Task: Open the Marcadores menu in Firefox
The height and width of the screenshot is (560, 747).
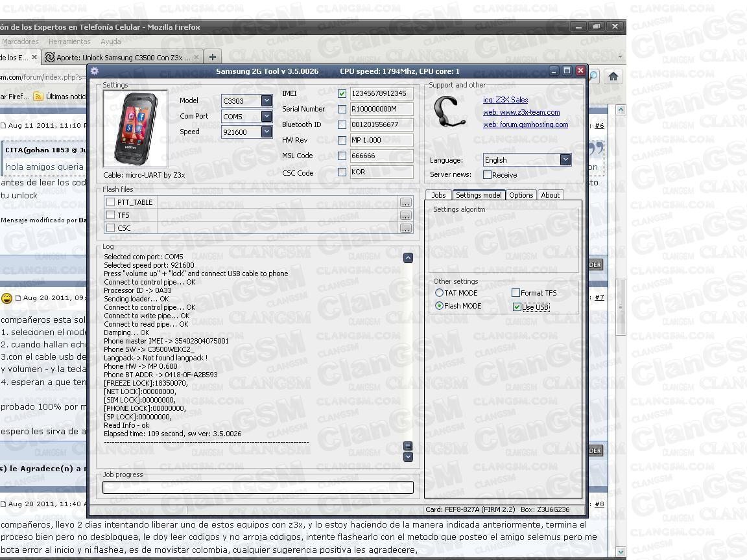Action: (x=20, y=42)
